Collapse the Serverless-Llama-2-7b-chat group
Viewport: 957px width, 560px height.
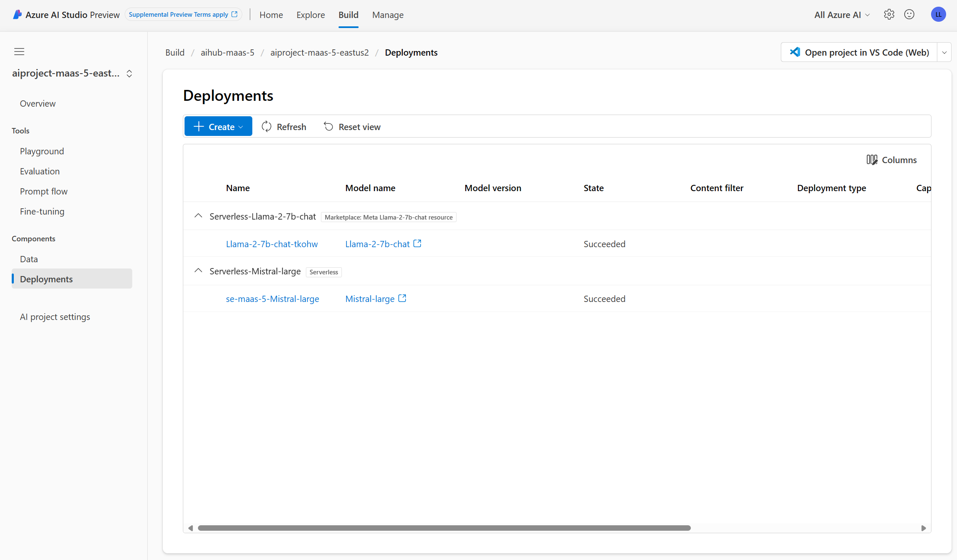[198, 216]
